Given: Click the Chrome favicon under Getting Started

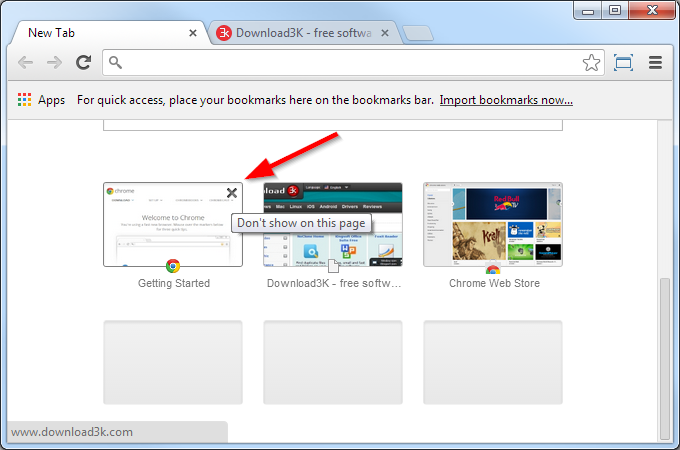Looking at the screenshot, I should pos(173,265).
